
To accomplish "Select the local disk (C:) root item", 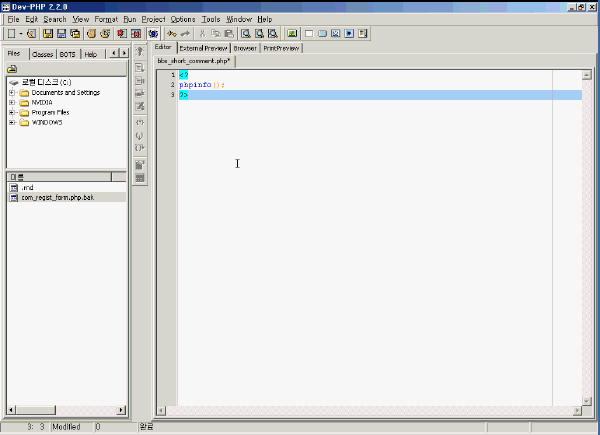I will [46, 82].
